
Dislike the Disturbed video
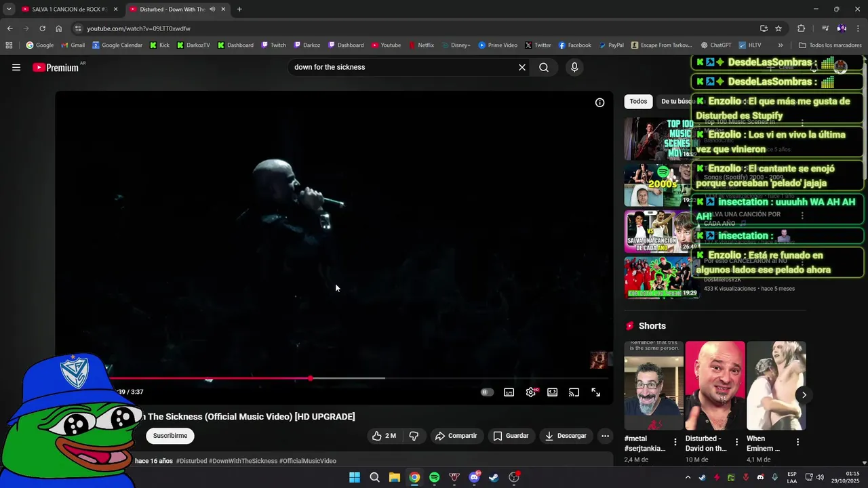(414, 436)
